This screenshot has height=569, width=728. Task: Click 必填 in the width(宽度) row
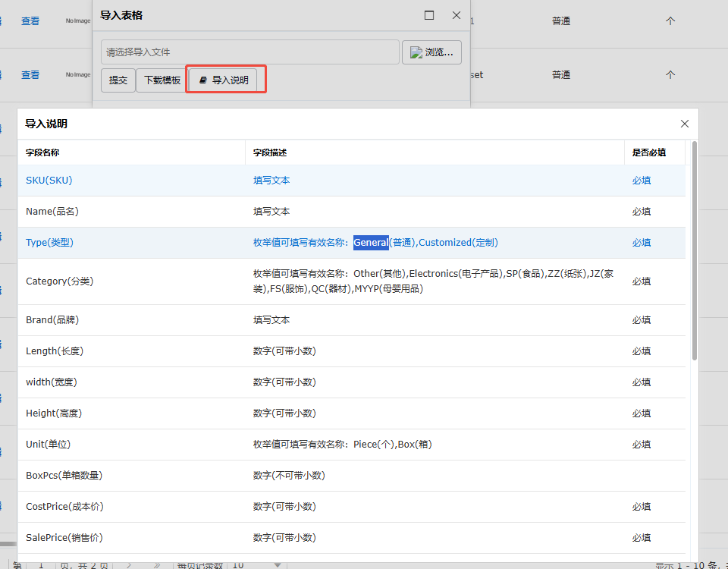click(x=642, y=382)
